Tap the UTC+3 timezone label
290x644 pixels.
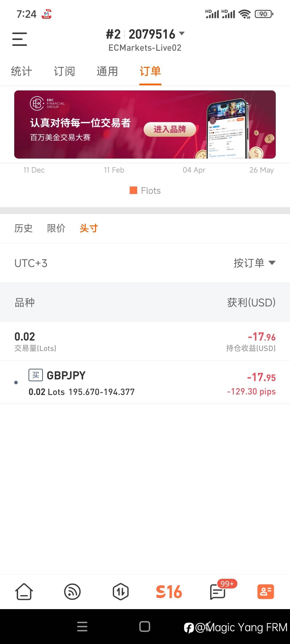click(31, 263)
